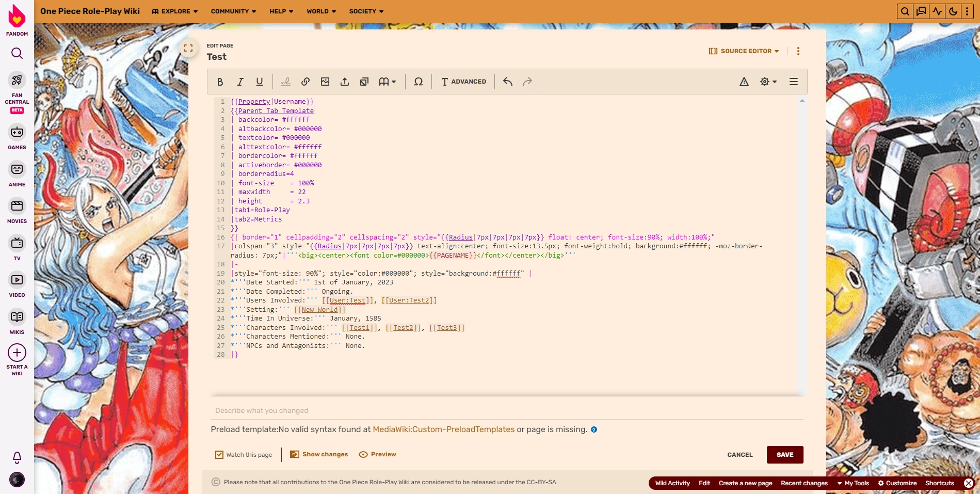The height and width of the screenshot is (494, 980).
Task: Expand the My Tools menu
Action: [x=853, y=483]
